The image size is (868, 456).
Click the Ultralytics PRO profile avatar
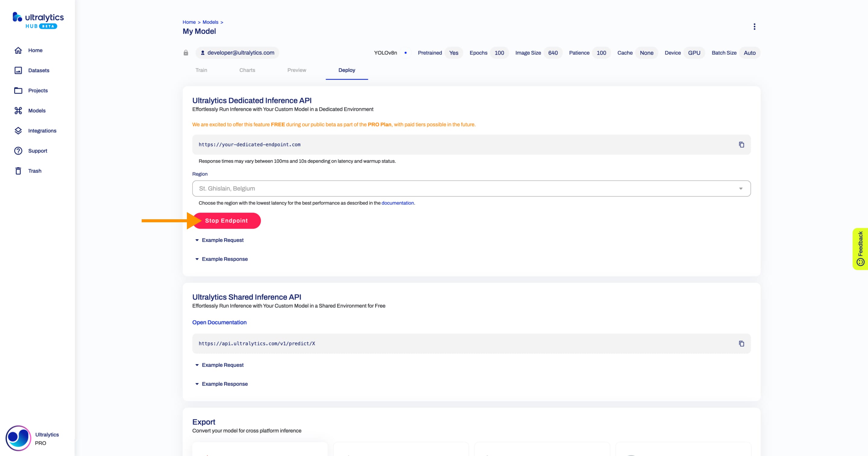point(18,438)
